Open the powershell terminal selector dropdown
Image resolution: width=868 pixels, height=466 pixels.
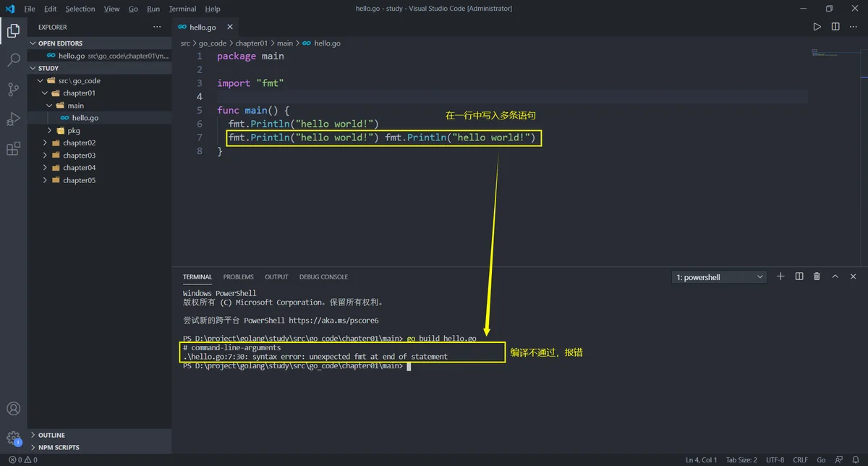[720, 277]
